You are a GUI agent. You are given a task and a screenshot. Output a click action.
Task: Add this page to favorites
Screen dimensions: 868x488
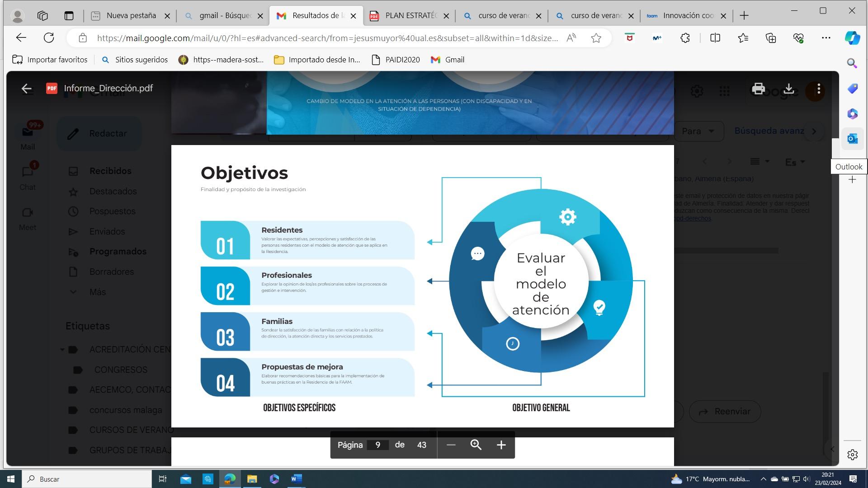(596, 38)
